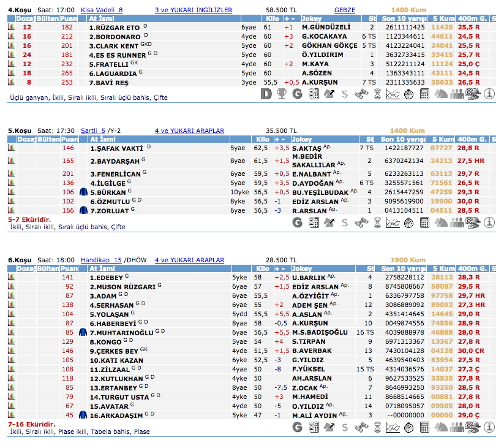Click the Şartlı 5 link
504x448 pixels.
click(93, 131)
